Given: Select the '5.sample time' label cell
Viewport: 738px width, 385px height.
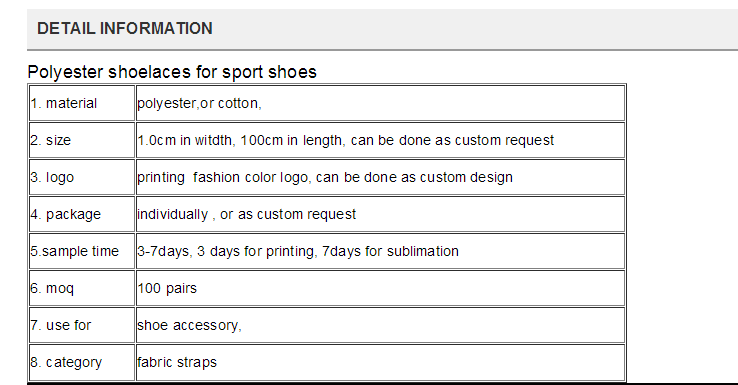Looking at the screenshot, I should 82,251.
